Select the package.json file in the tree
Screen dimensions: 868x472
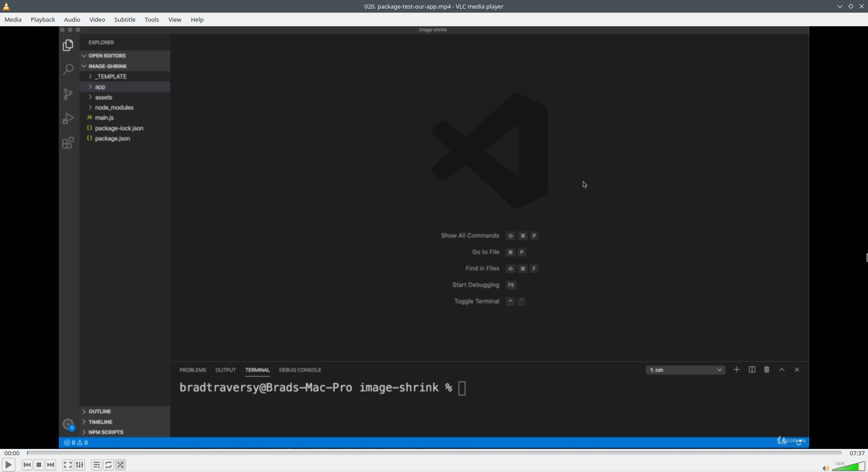coord(112,138)
